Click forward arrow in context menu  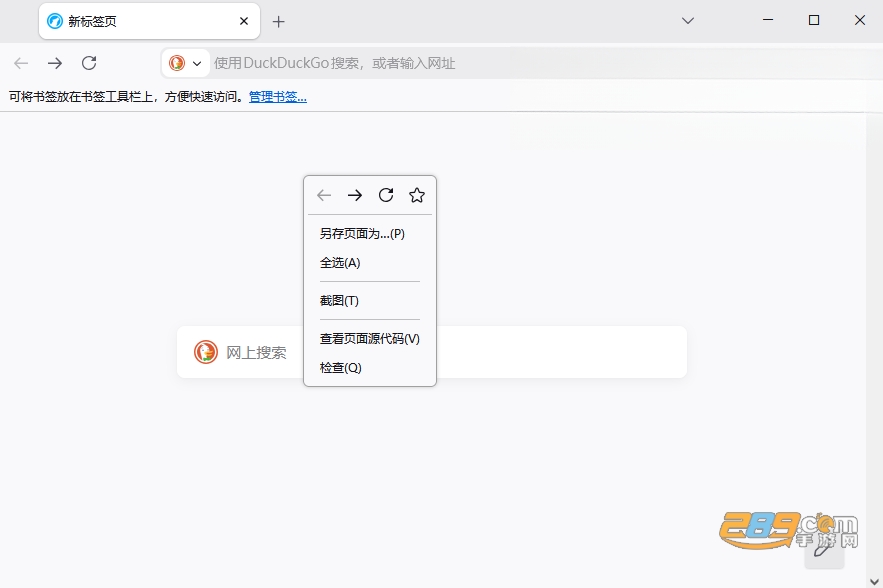[355, 195]
